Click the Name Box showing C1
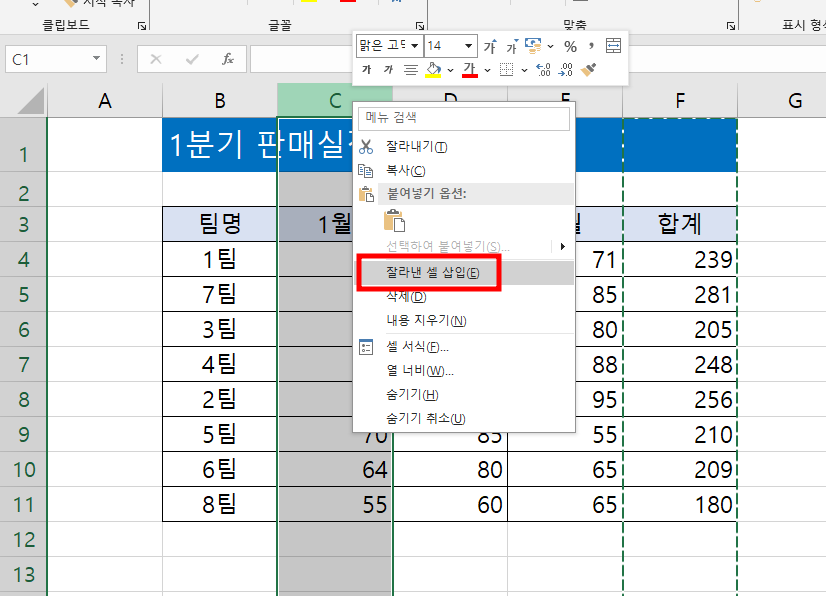 point(47,59)
